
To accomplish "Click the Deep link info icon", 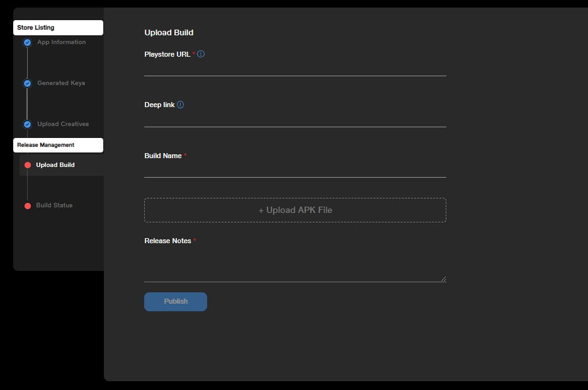I will (181, 105).
